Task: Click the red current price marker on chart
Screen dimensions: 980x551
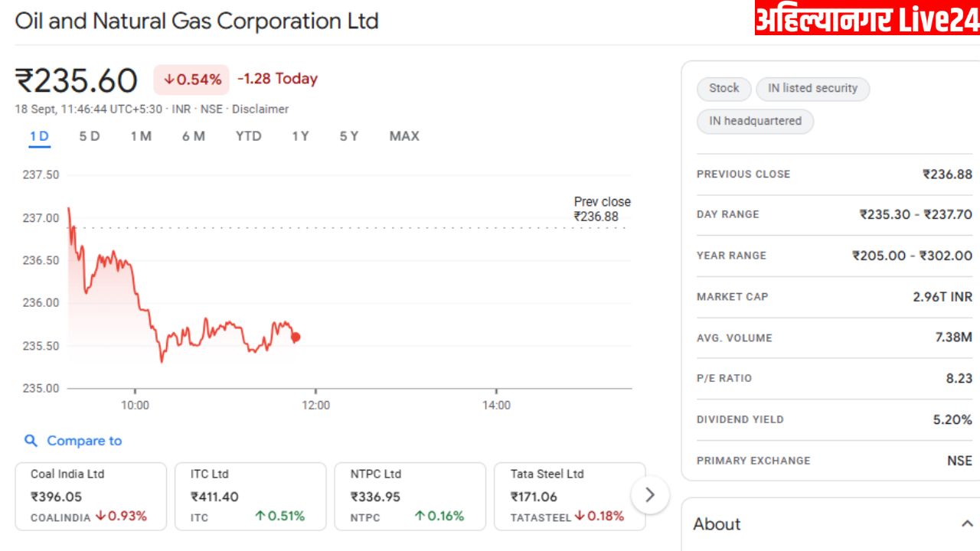Action: pyautogui.click(x=296, y=337)
